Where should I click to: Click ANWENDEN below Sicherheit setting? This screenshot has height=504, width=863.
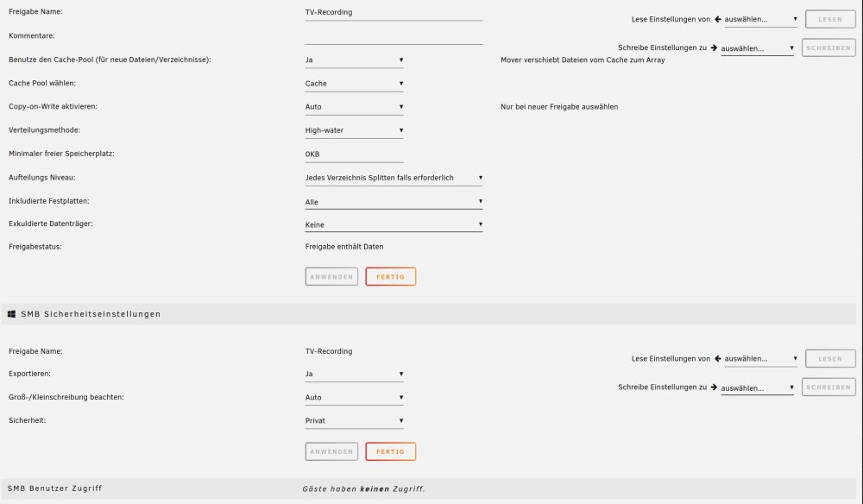(x=331, y=451)
